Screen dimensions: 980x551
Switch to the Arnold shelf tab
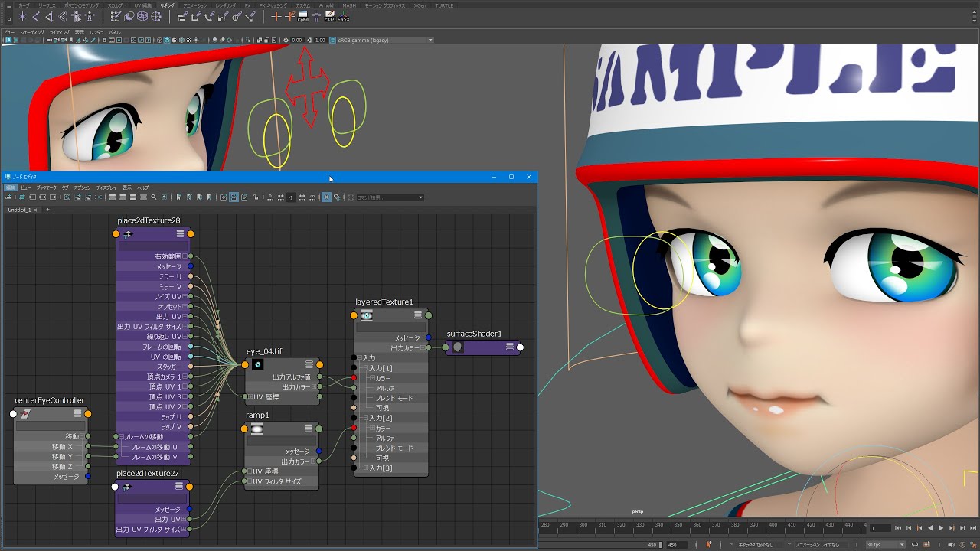[x=326, y=5]
